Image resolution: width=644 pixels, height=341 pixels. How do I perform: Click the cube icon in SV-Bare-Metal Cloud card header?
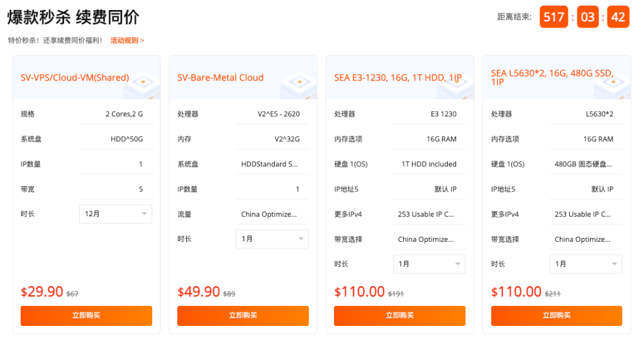click(298, 85)
